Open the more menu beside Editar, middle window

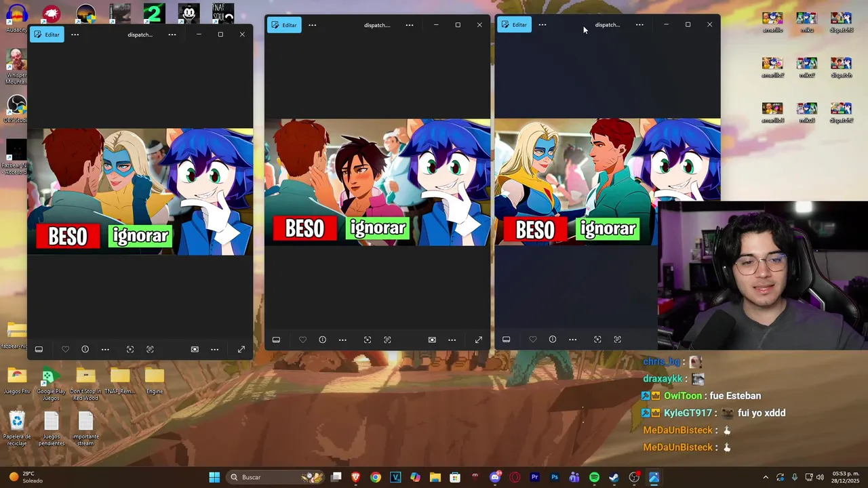(x=312, y=25)
